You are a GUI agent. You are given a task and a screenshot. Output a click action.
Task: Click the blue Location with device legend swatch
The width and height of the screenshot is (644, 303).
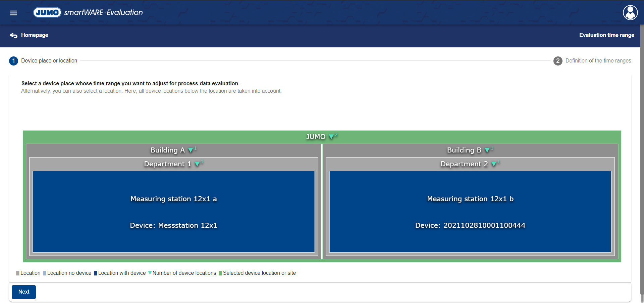click(x=96, y=273)
